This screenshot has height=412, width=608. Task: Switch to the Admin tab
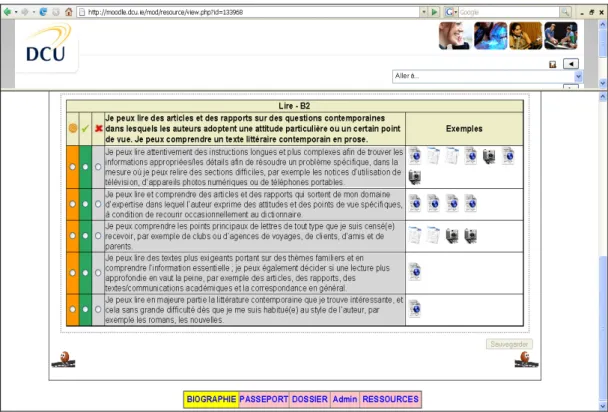345,399
